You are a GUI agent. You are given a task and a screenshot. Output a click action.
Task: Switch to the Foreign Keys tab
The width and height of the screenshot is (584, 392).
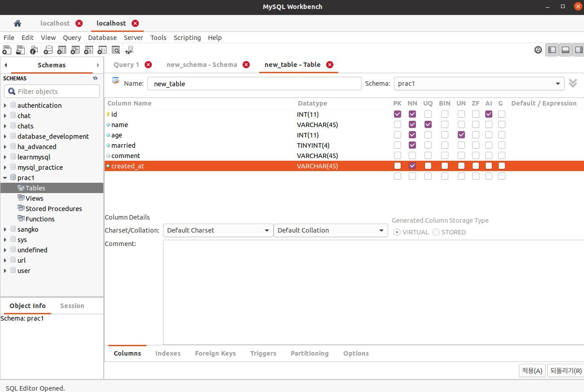point(215,353)
